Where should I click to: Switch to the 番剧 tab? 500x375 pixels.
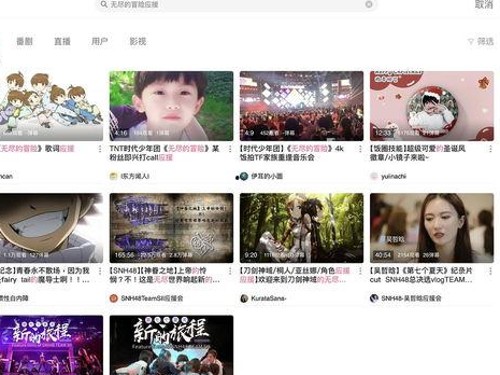(x=25, y=41)
